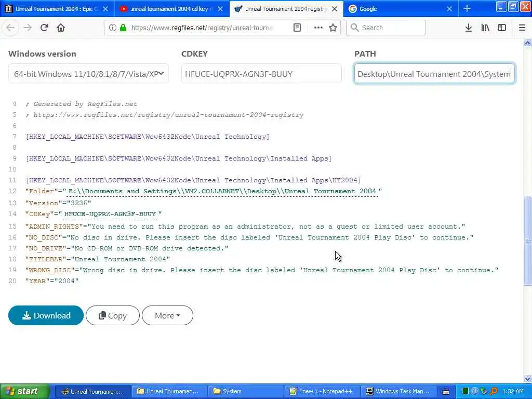Click the Folder path value on line 12
Image resolution: width=532 pixels, height=399 pixels.
pyautogui.click(x=222, y=191)
